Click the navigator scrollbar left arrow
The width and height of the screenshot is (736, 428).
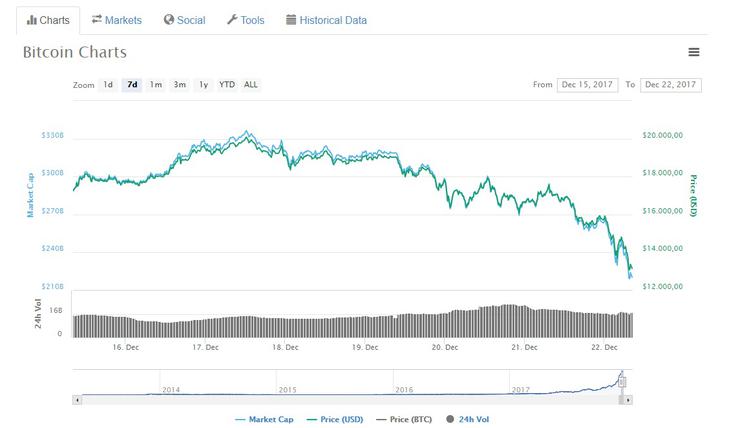click(77, 400)
